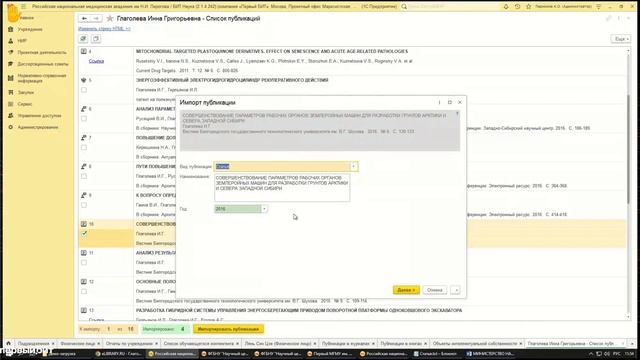The width and height of the screenshot is (640, 360).
Task: Open Проектная деятельность sidebar section
Action: click(42, 52)
